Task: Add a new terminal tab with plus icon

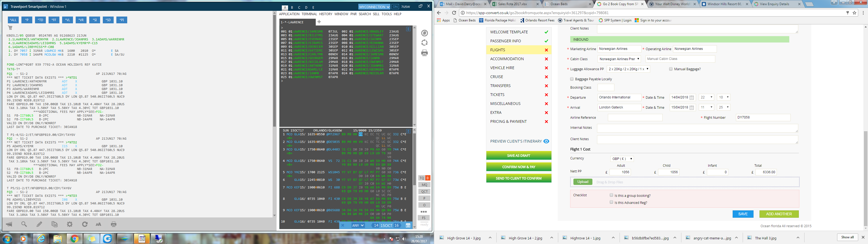Action: (319, 22)
